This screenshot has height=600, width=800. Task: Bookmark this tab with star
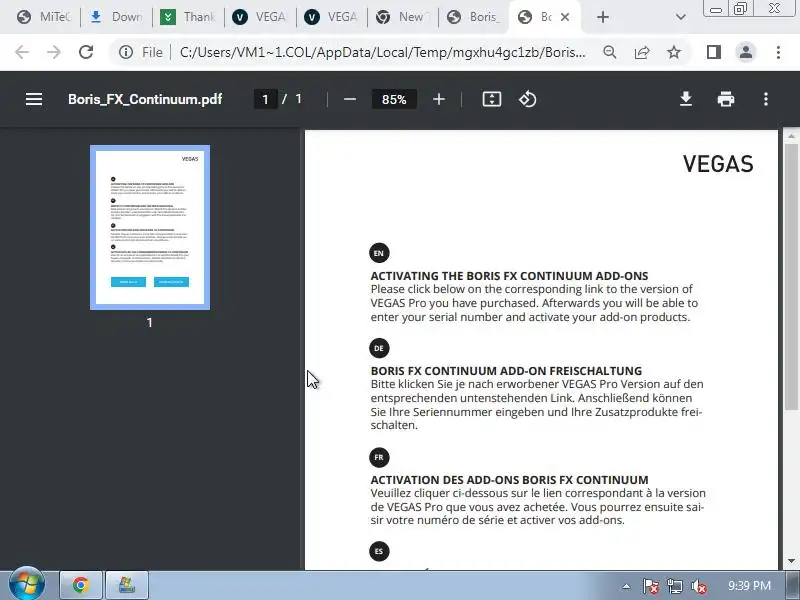674,52
